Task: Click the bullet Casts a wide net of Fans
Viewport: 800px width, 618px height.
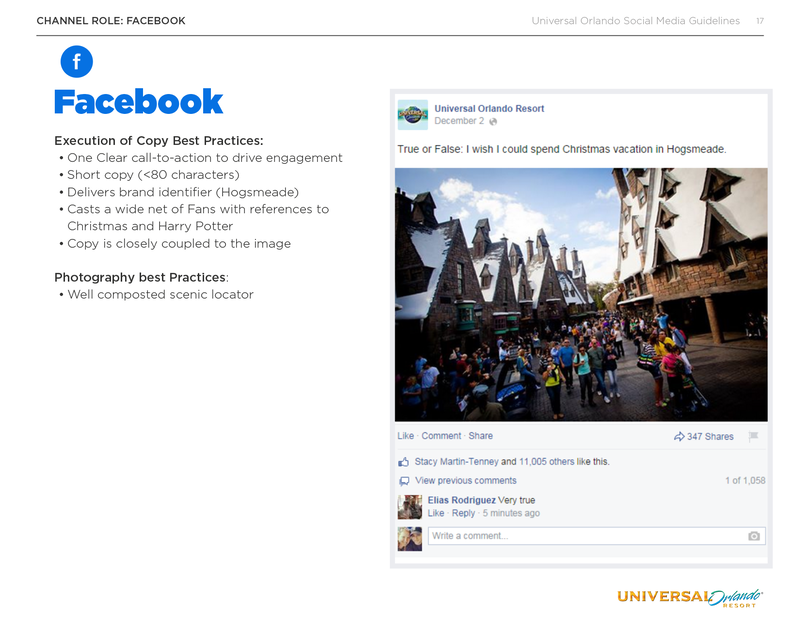Action: (198, 217)
